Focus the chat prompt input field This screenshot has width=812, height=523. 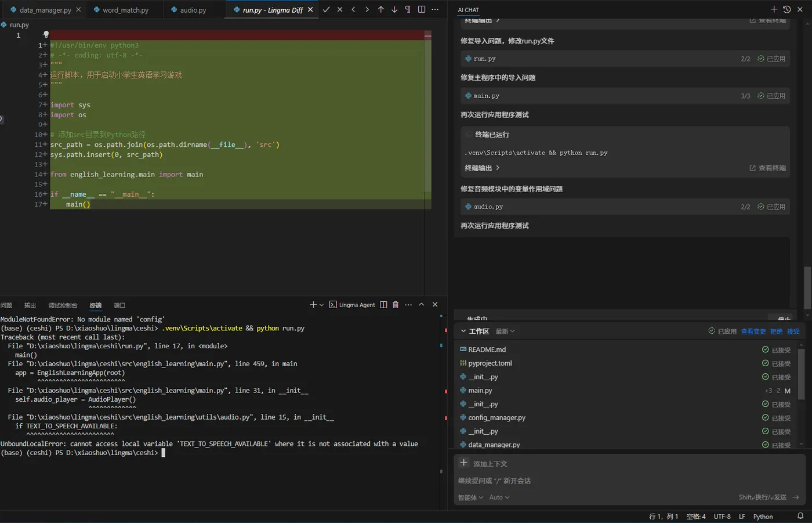coord(629,481)
